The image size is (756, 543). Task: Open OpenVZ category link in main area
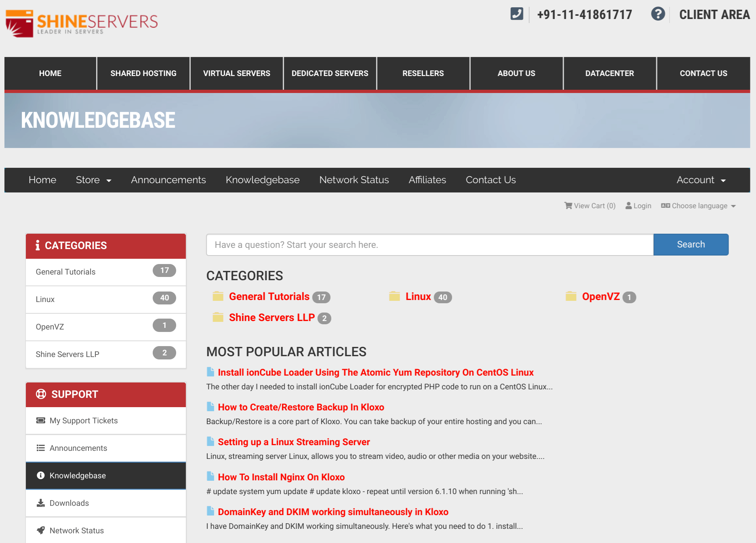coord(601,296)
